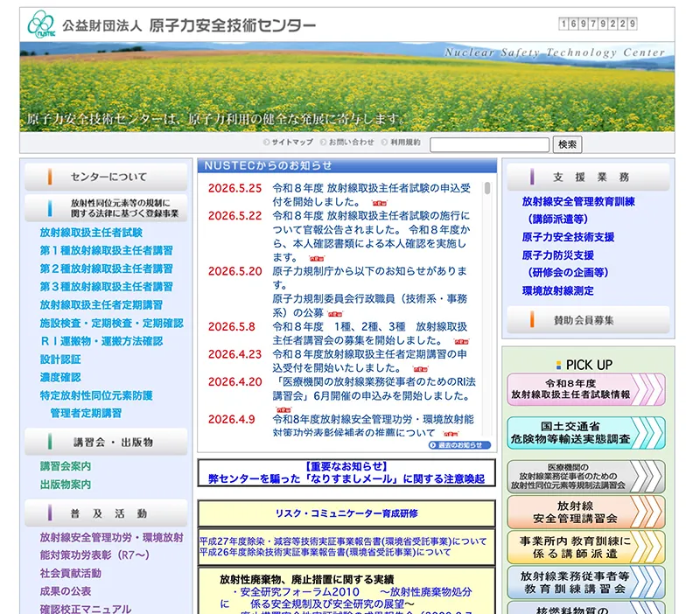Click the NUSTEC clover logo
700x614 pixels.
[41, 24]
